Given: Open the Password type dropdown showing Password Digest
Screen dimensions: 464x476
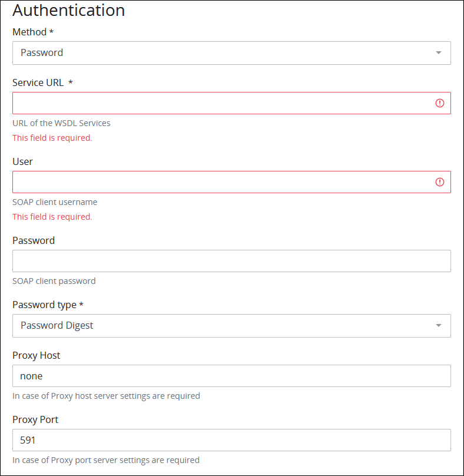Looking at the screenshot, I should (231, 325).
